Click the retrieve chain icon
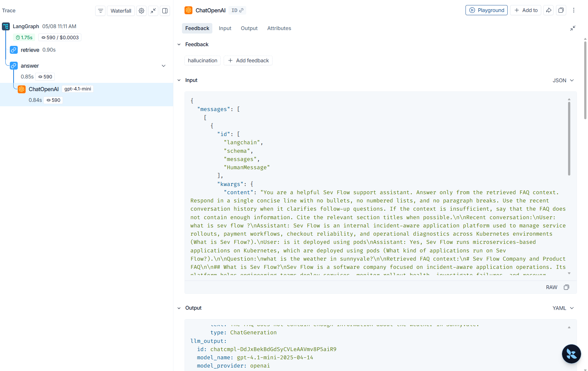The height and width of the screenshot is (371, 588). click(x=14, y=50)
